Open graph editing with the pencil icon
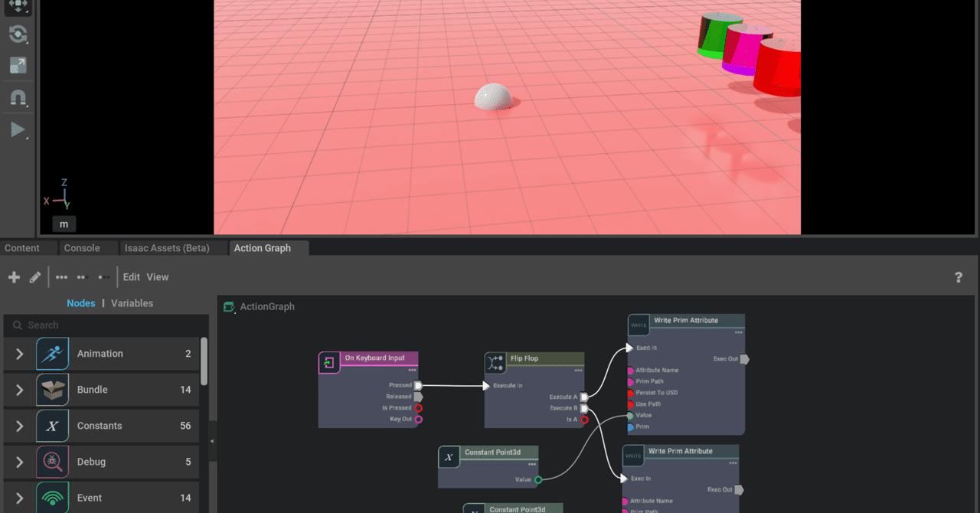 click(x=34, y=276)
